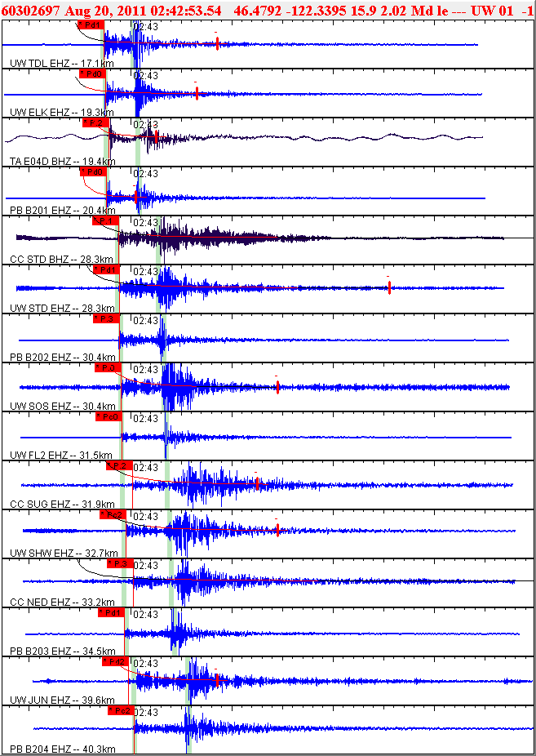Select the CC SUG EHZ -- 31.9km label
536x756 pixels.
click(62, 505)
